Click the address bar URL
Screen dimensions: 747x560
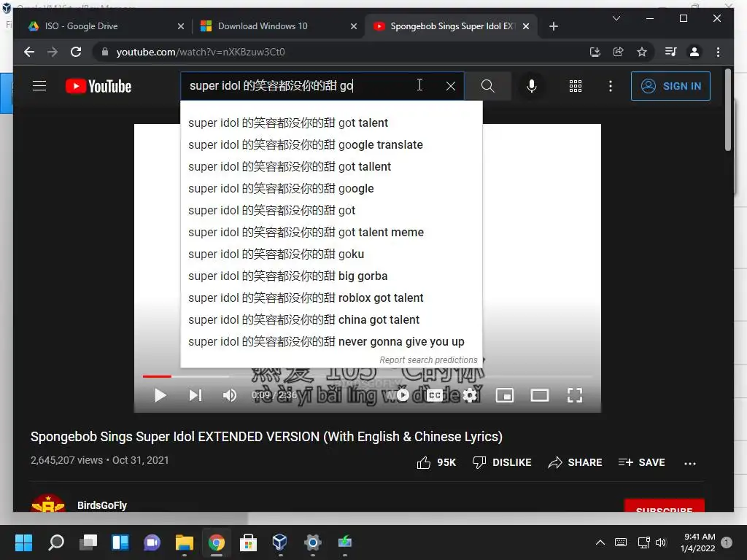pos(201,52)
